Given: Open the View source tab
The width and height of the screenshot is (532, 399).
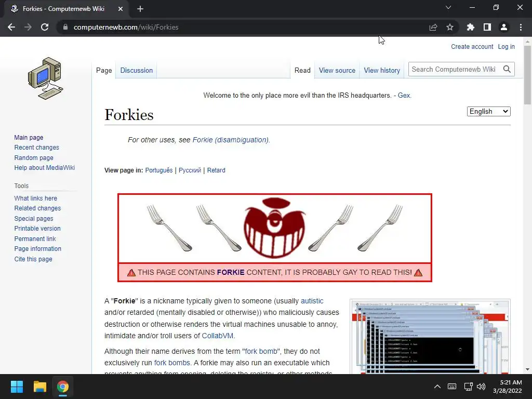Looking at the screenshot, I should [x=337, y=70].
